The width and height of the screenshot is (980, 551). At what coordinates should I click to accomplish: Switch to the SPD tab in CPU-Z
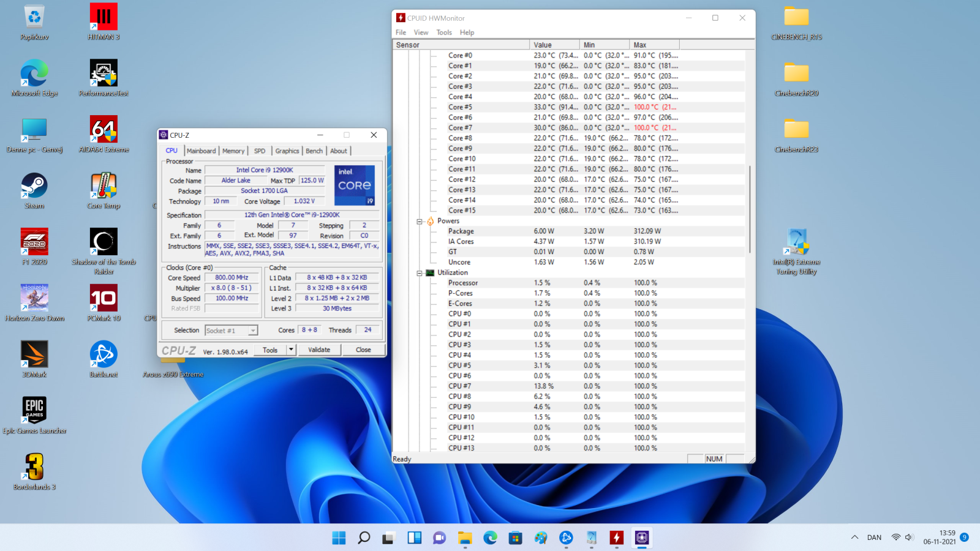(260, 151)
